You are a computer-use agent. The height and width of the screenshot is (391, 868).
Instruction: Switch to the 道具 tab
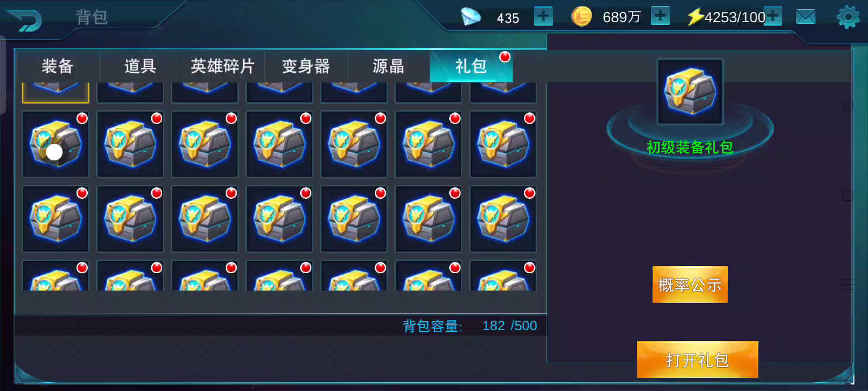pyautogui.click(x=140, y=66)
